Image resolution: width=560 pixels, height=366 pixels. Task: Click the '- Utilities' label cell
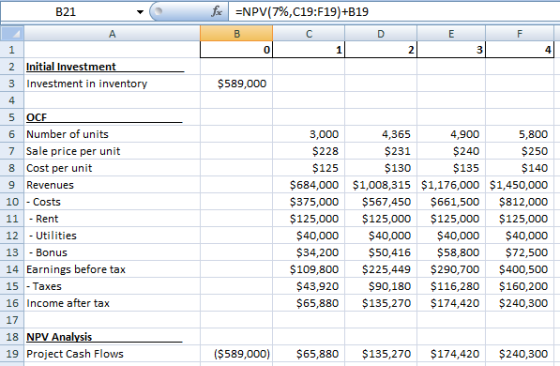tap(112, 236)
